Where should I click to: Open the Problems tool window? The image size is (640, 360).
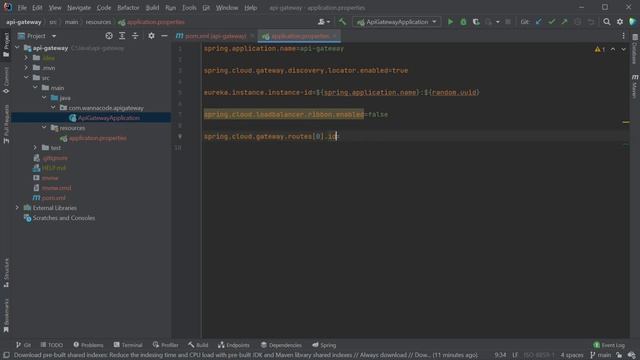88,345
